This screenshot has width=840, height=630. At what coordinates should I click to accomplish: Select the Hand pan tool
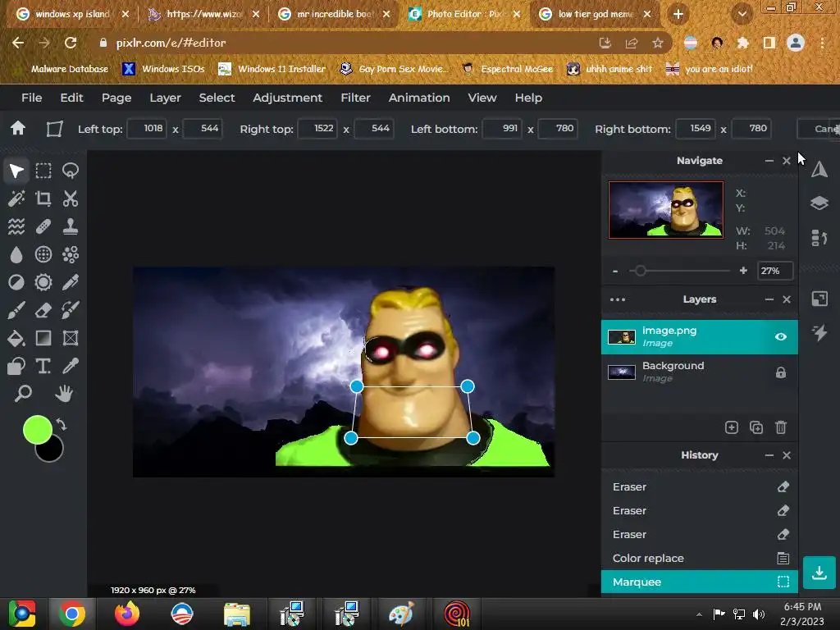[x=64, y=394]
